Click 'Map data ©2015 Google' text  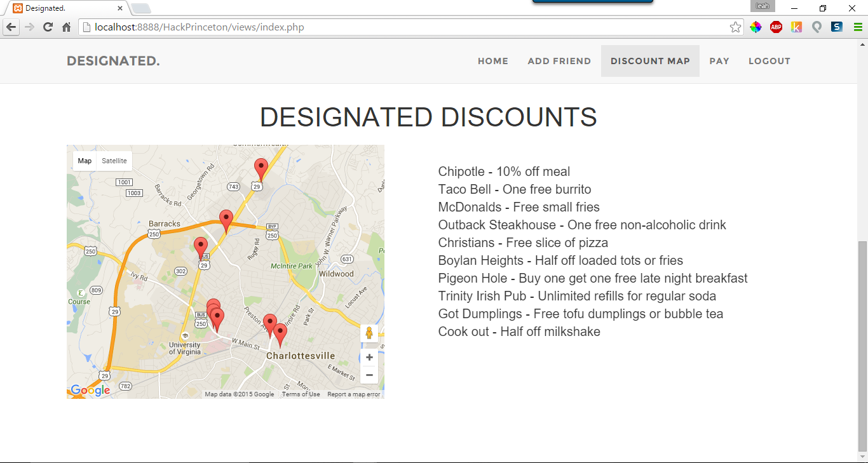(240, 394)
